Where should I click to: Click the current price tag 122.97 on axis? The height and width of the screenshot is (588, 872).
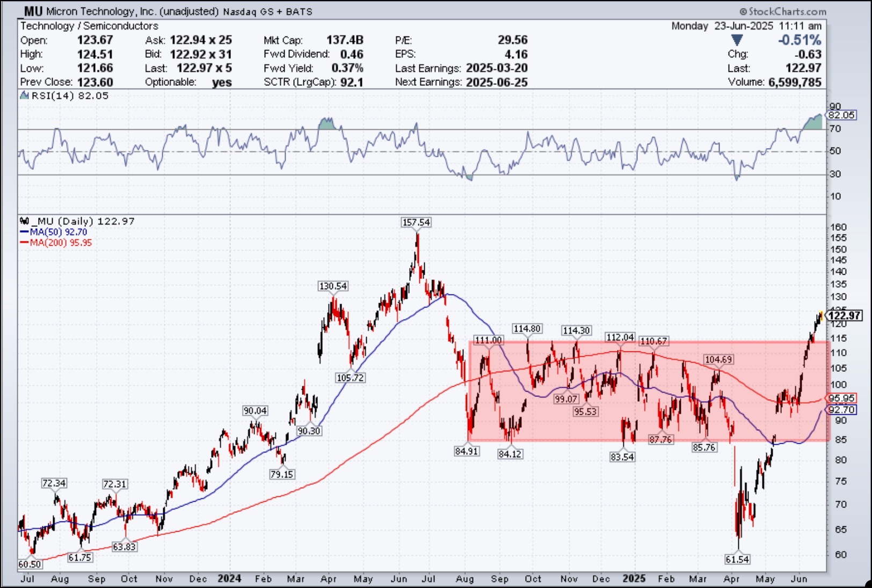[845, 315]
